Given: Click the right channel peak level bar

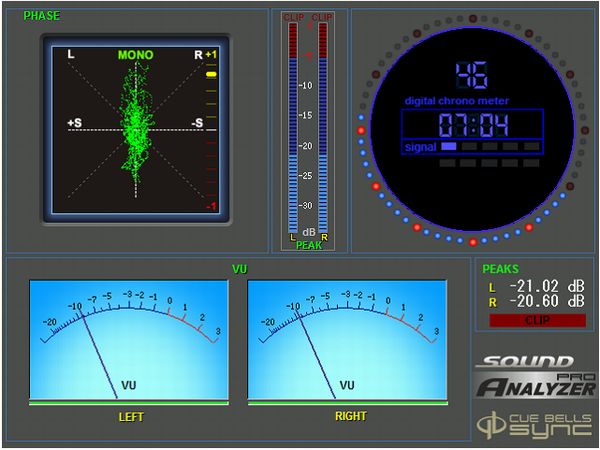Looking at the screenshot, I should [x=322, y=130].
